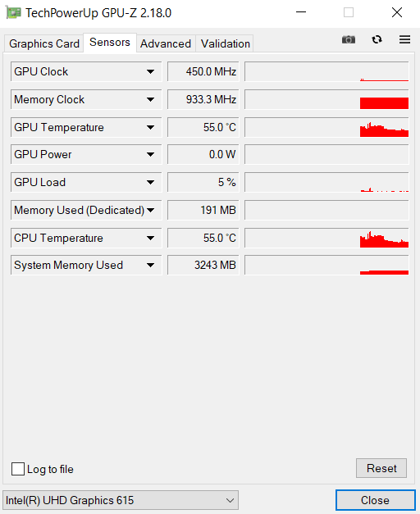Open the Memory Clock dropdown arrow
This screenshot has height=514, width=420.
click(151, 99)
